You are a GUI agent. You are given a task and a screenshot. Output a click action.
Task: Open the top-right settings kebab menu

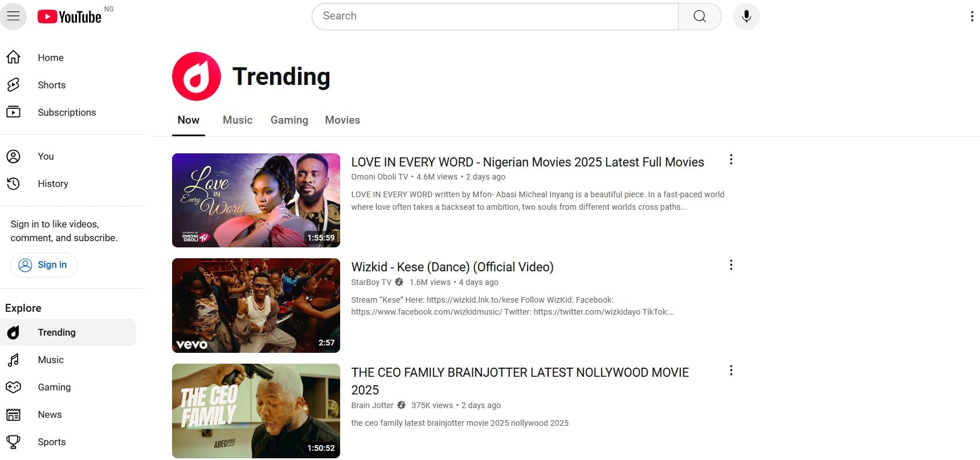[971, 17]
